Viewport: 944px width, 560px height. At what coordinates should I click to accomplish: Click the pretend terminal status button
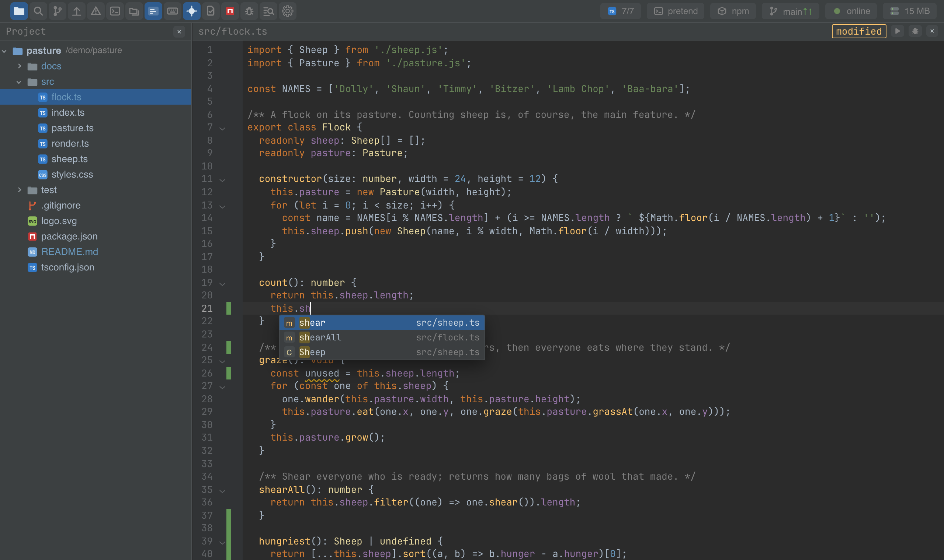pyautogui.click(x=676, y=11)
